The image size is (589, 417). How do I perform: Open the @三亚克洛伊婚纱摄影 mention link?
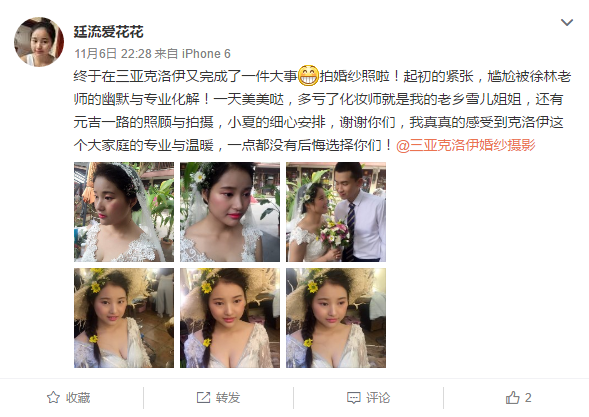point(466,145)
